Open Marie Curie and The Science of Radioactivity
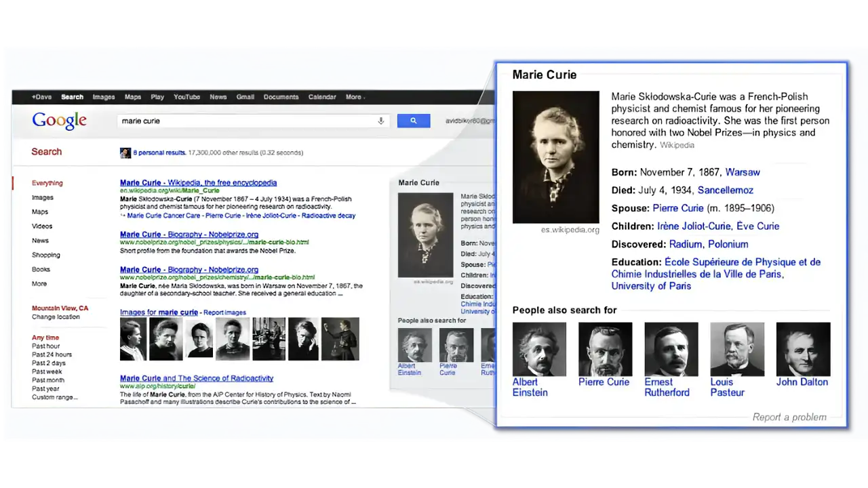The image size is (868, 488). tap(197, 378)
